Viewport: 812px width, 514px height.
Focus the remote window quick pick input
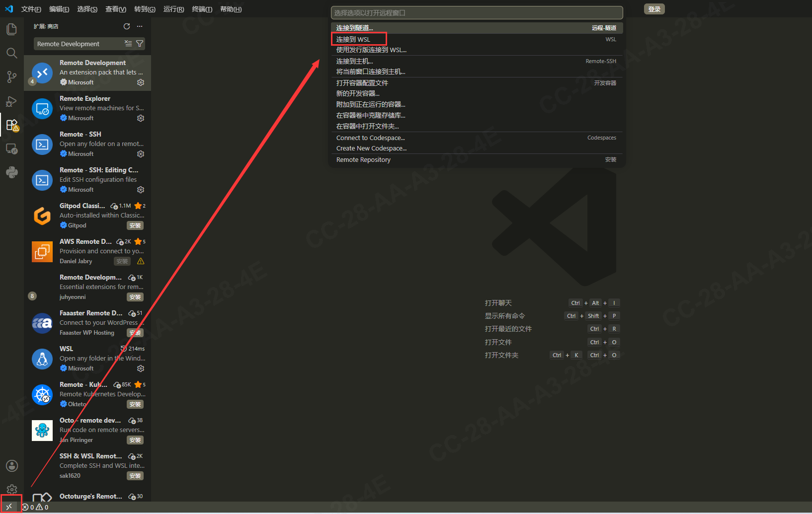(x=477, y=12)
